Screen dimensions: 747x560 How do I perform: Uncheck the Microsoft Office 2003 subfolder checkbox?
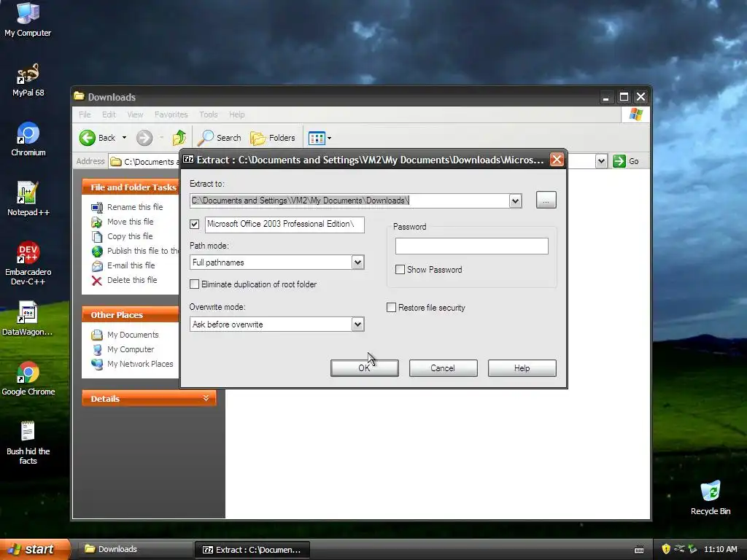click(x=194, y=224)
